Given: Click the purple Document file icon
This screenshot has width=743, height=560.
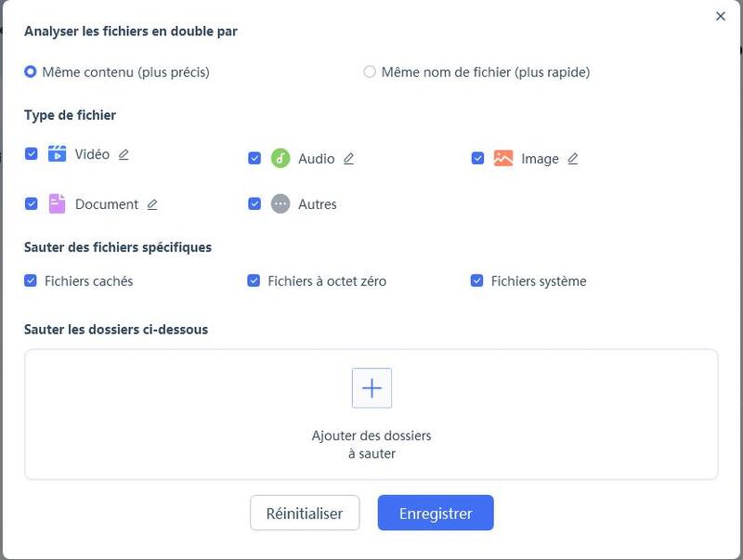Looking at the screenshot, I should 58,204.
